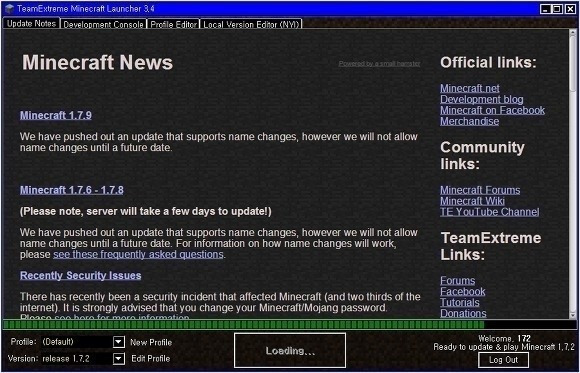Click the vertical scrollbar thumb of news panel
The image size is (580, 373).
click(573, 64)
